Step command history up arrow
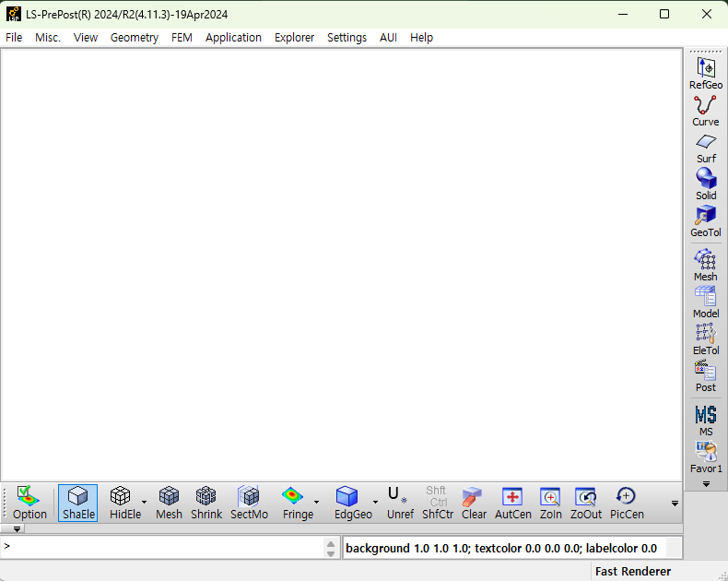Image resolution: width=728 pixels, height=581 pixels. (x=331, y=544)
